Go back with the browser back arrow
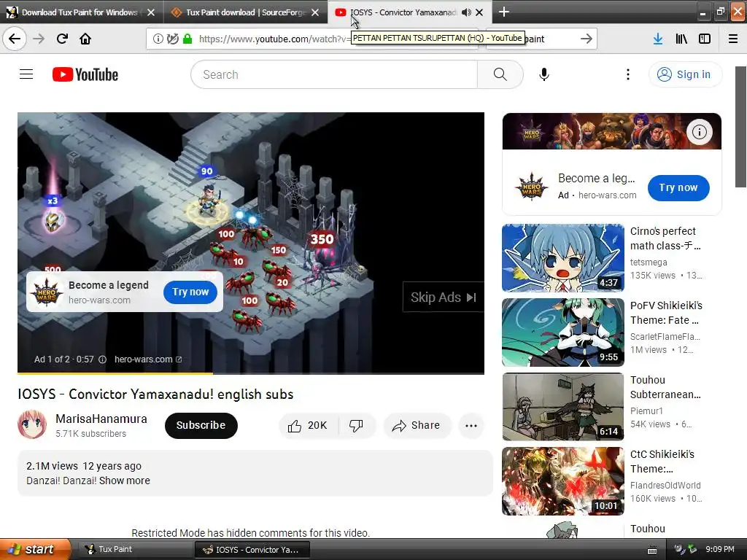 tap(15, 39)
